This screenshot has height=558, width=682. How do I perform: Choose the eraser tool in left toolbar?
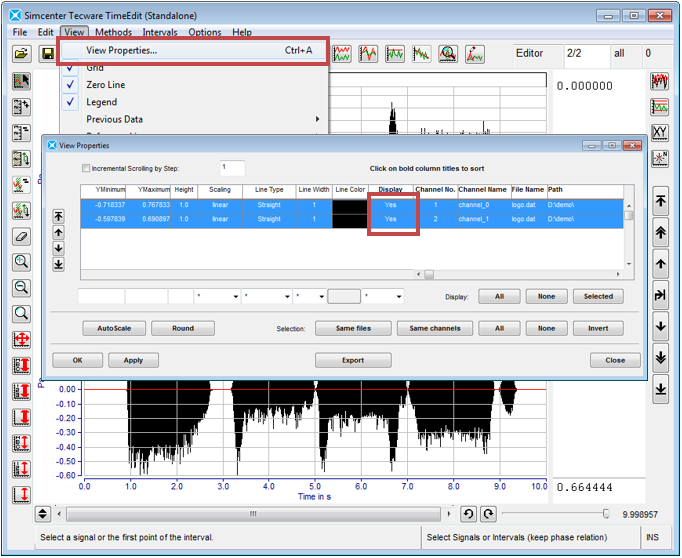[x=21, y=237]
